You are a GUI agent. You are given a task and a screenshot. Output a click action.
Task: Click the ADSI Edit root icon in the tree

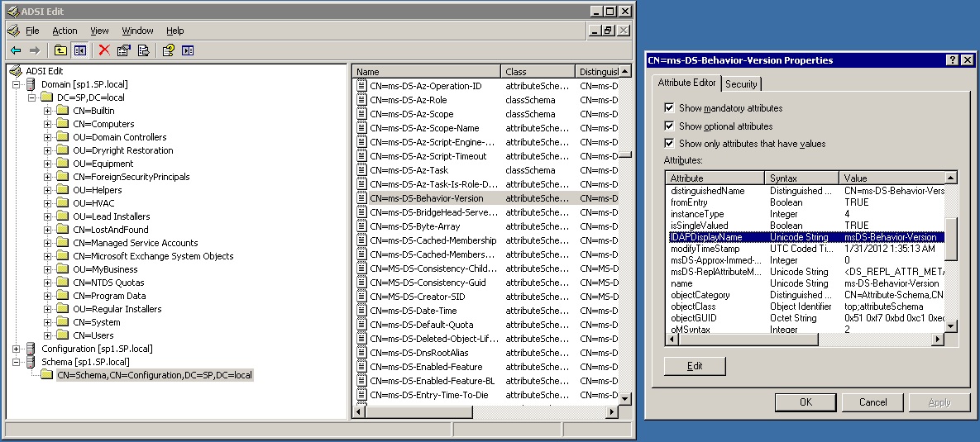17,71
